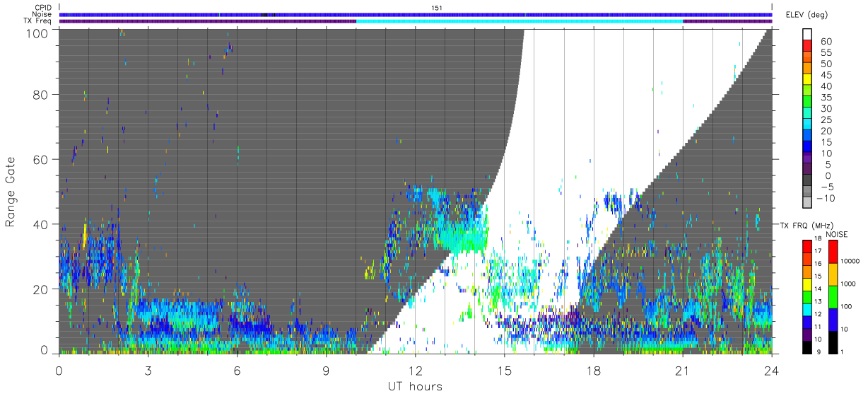Click the Range Gate axis title
This screenshot has height=401, width=868.
(x=11, y=192)
